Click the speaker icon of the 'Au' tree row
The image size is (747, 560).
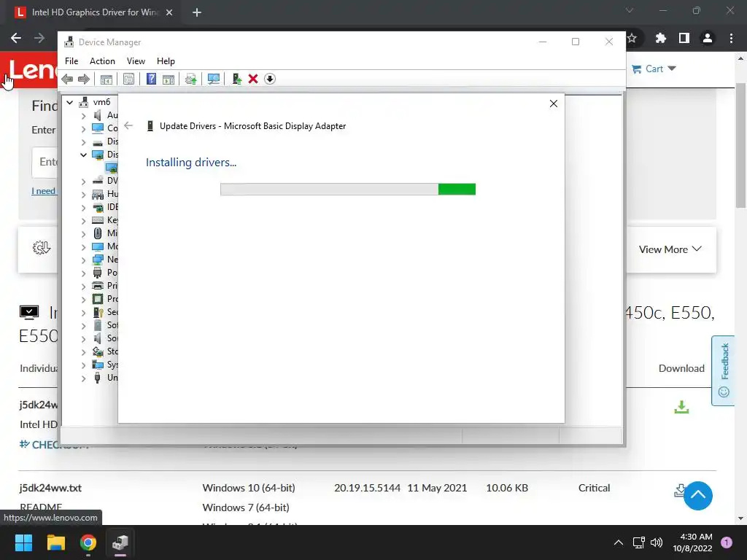click(98, 115)
